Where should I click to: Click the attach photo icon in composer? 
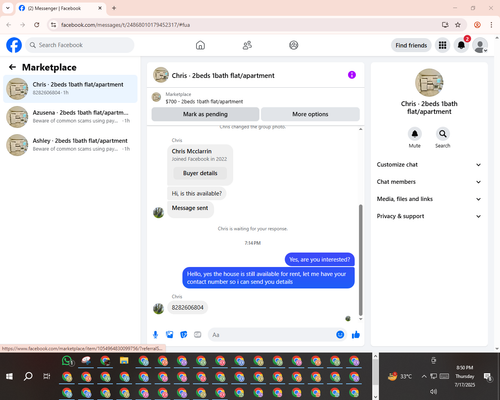click(170, 335)
